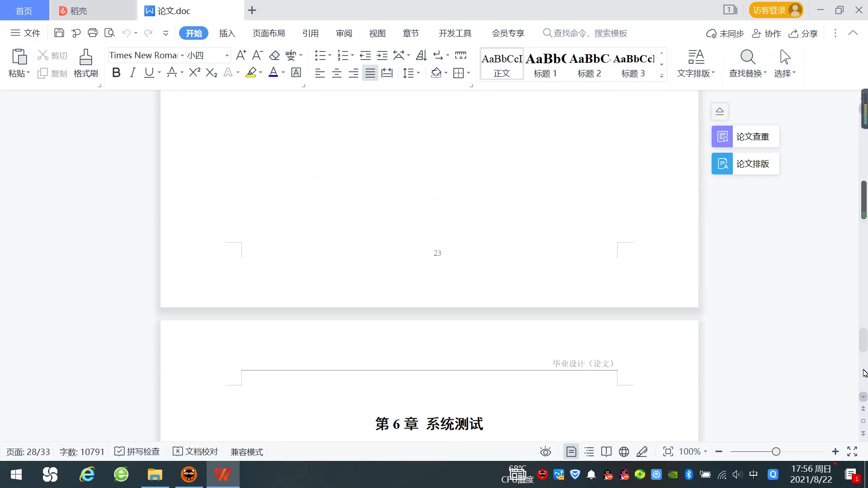
Task: Expand the font size 小四 dropdown
Action: [x=227, y=56]
